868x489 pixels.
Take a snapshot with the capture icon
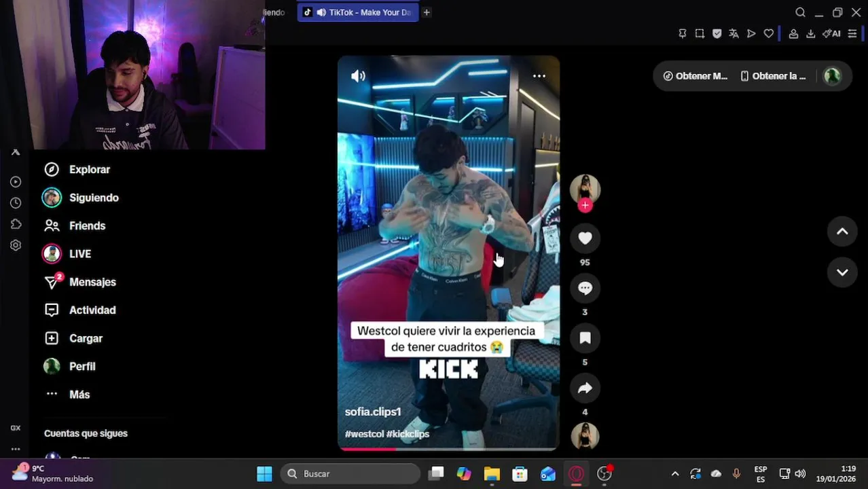(x=700, y=33)
